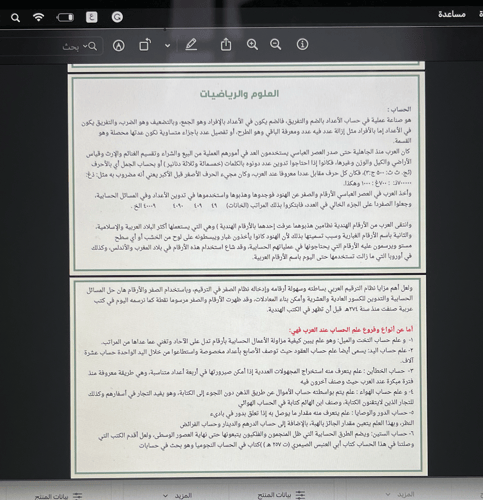The image size is (483, 500).
Task: Click list item ٥ حساب الدور والوصايا
Action: click(297, 419)
